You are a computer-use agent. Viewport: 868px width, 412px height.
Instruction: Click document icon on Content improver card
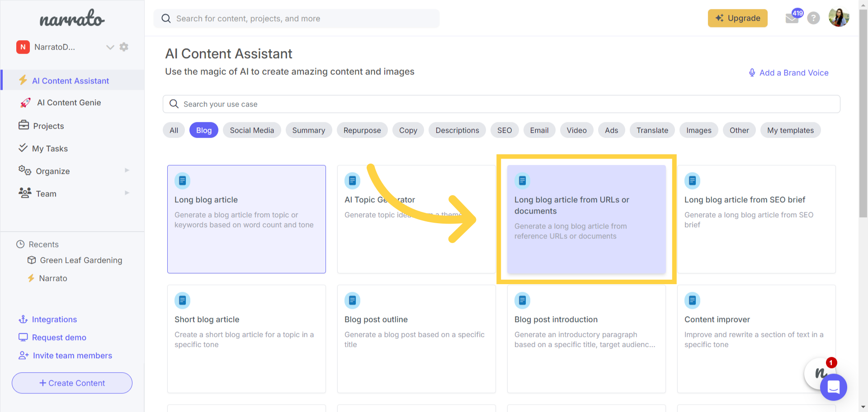pyautogui.click(x=692, y=300)
